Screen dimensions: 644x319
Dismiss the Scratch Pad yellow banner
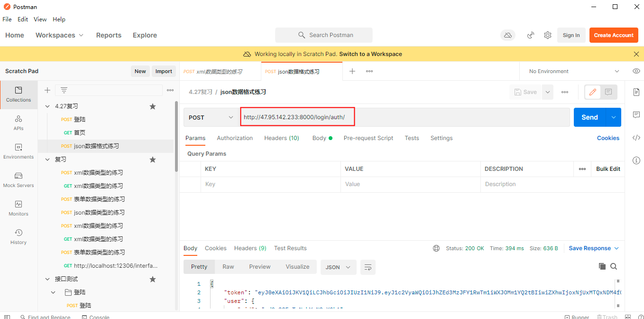636,54
